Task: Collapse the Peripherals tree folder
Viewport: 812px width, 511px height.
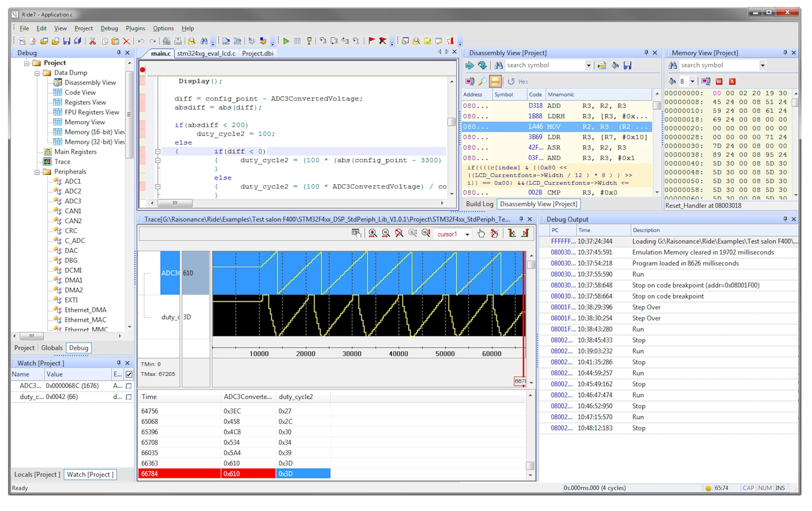Action: (37, 172)
